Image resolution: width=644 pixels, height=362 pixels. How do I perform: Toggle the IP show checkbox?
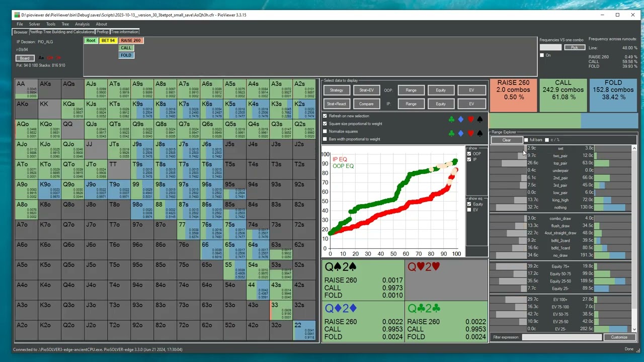469,159
